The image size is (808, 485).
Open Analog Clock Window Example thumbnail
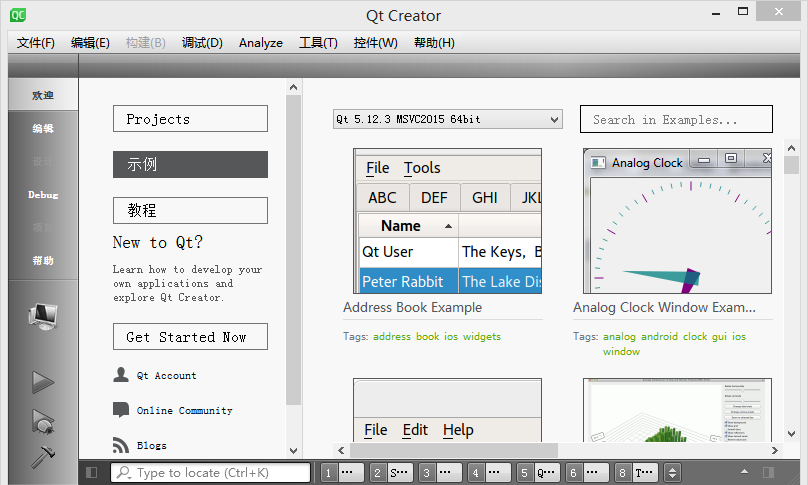(x=677, y=221)
